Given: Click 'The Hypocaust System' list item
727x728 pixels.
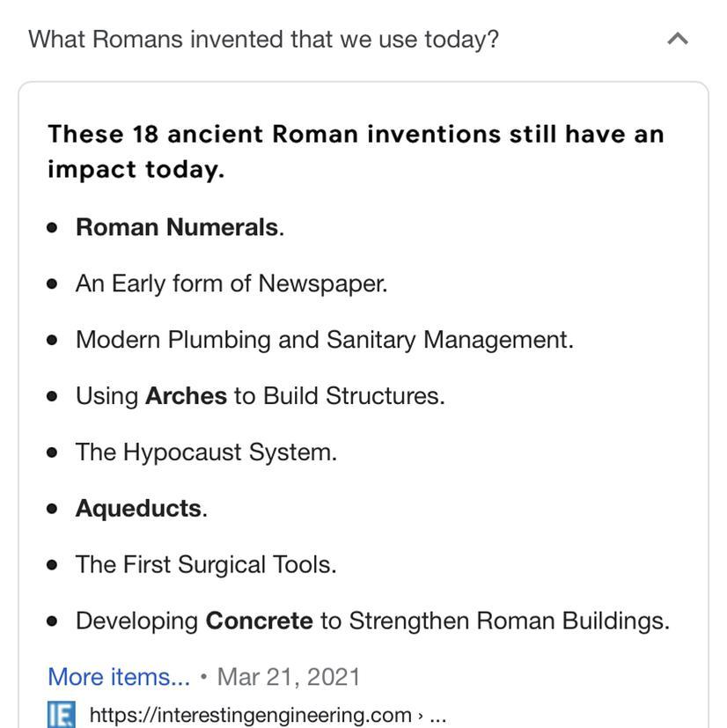Looking at the screenshot, I should (206, 452).
